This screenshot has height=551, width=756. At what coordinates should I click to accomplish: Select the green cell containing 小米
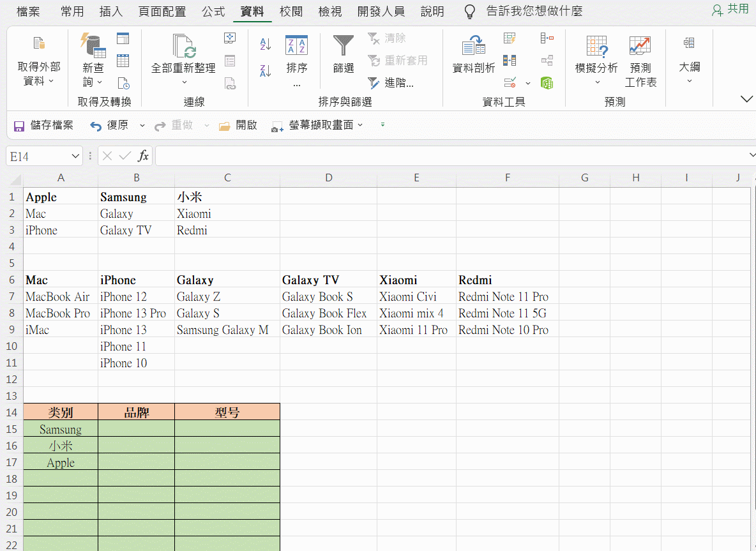tap(61, 446)
